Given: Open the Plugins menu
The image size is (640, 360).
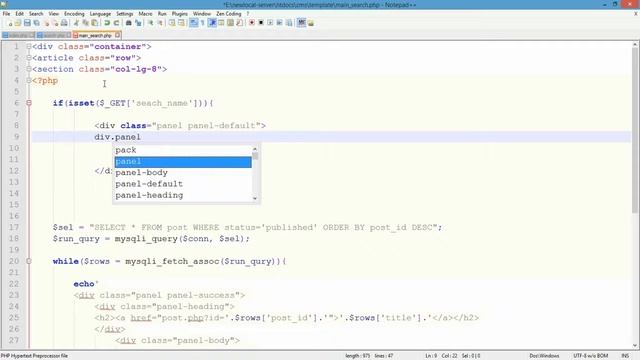Looking at the screenshot, I should 180,13.
